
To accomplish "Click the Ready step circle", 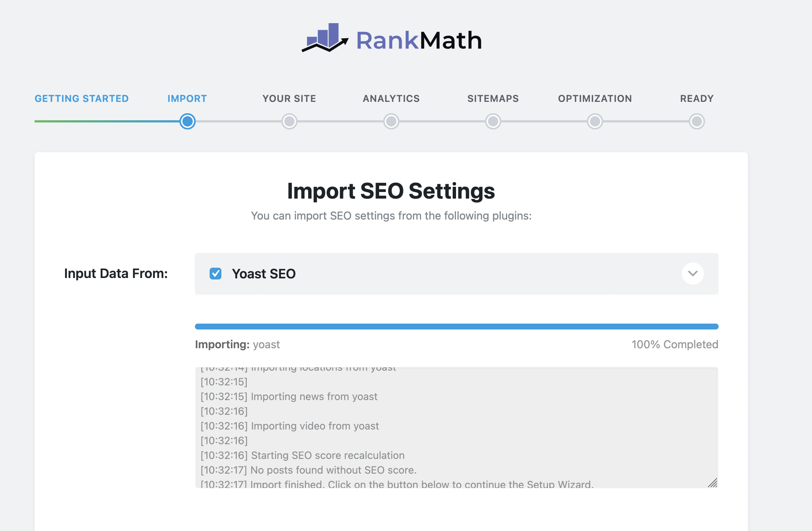I will coord(697,121).
